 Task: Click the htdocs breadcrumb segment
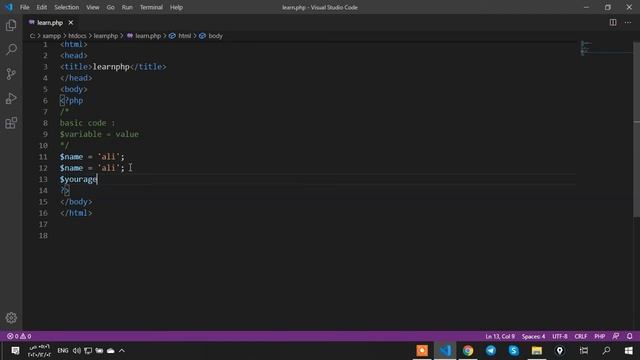coord(77,36)
